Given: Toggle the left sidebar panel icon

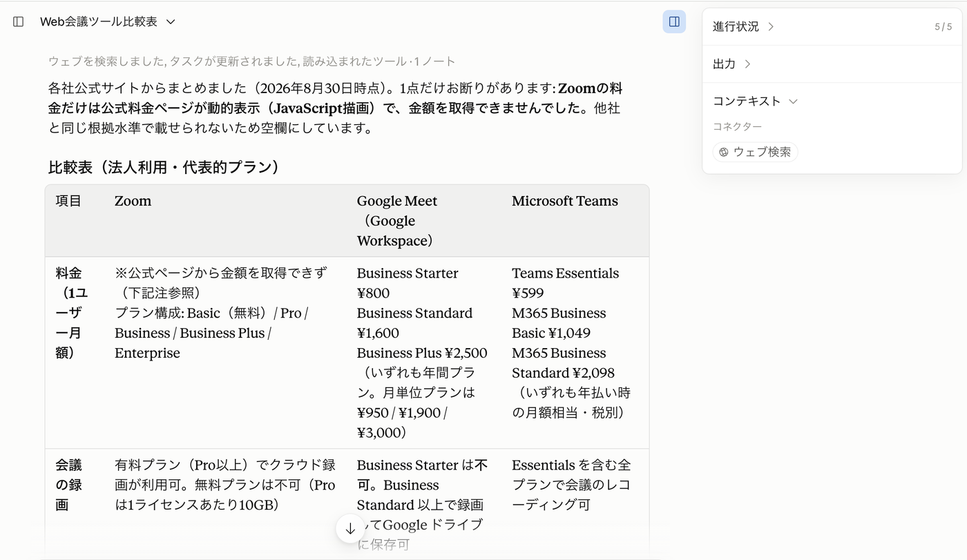Looking at the screenshot, I should (19, 21).
